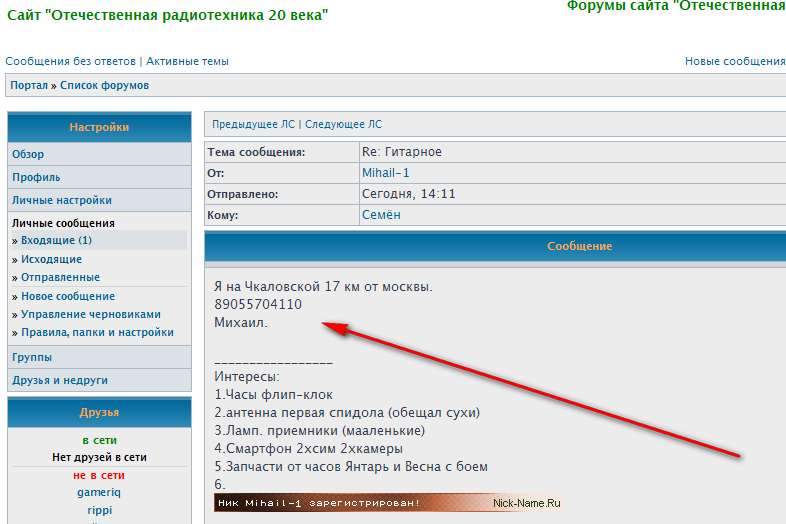Click the "Интересы:" signature heading

click(x=247, y=377)
